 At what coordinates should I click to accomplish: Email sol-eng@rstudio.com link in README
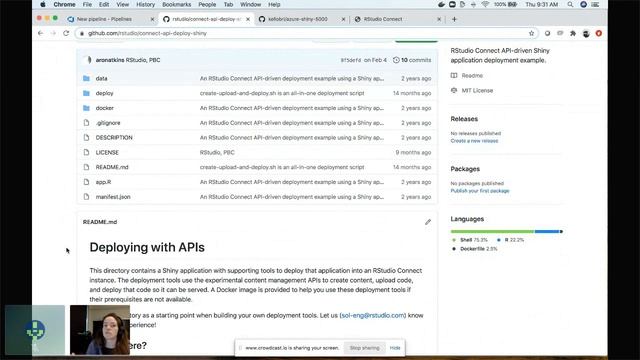(x=373, y=316)
